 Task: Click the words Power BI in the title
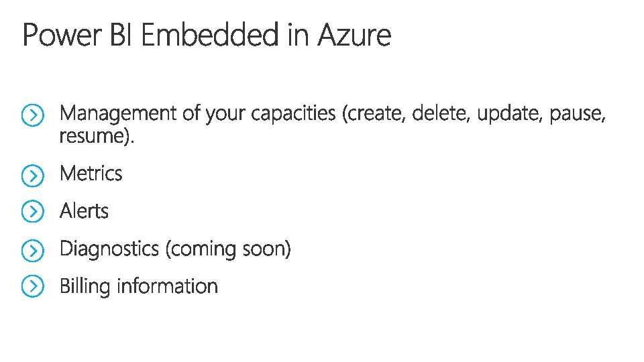click(76, 35)
